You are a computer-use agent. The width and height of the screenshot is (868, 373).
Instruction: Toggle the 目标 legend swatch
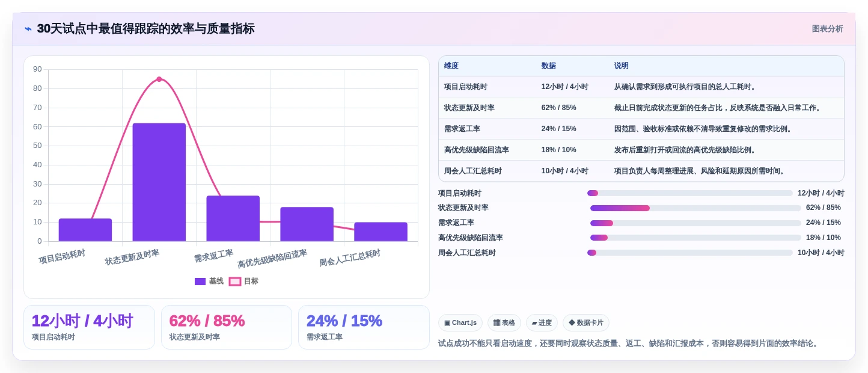click(x=235, y=281)
